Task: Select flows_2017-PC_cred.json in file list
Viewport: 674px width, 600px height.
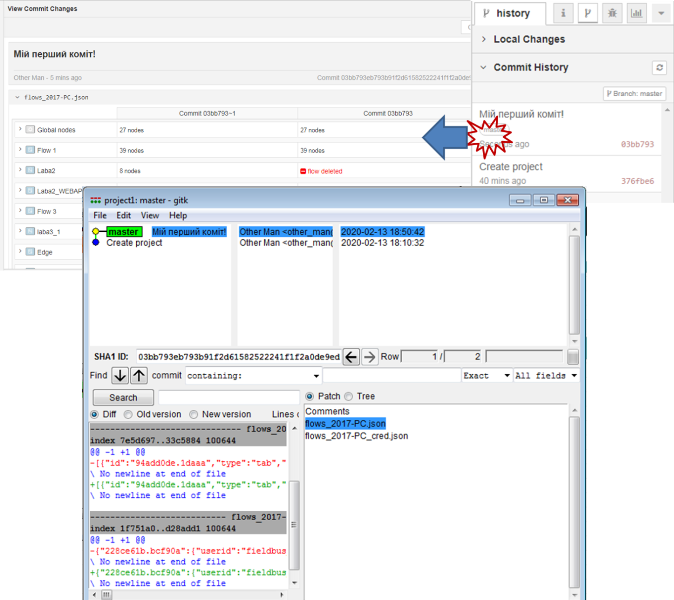Action: [356, 436]
